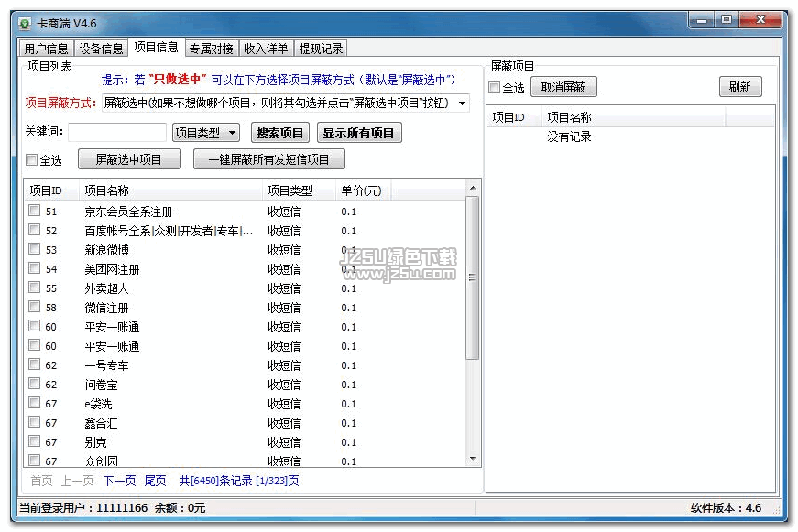Check 全选 in the project list
This screenshot has width=798, height=532.
click(32, 160)
